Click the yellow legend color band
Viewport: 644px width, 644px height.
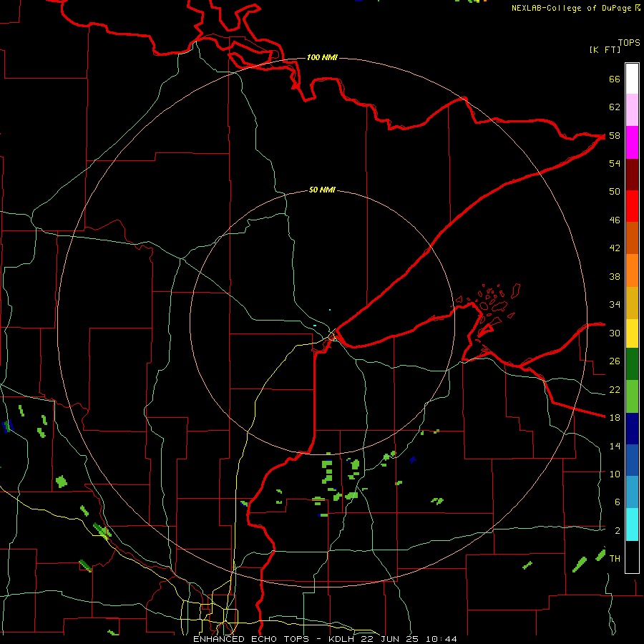pos(632,333)
